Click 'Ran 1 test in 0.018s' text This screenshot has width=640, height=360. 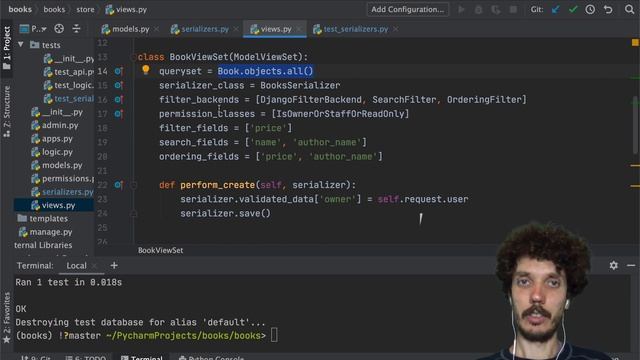click(69, 282)
